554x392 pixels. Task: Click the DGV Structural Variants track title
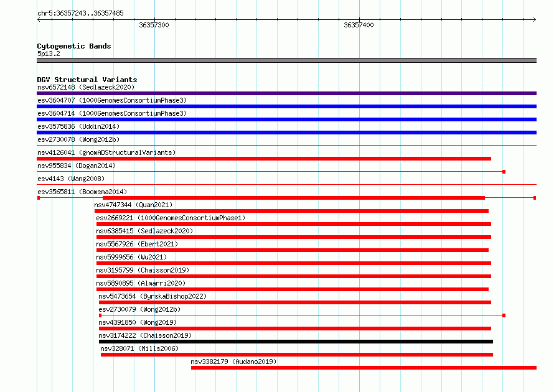point(87,80)
